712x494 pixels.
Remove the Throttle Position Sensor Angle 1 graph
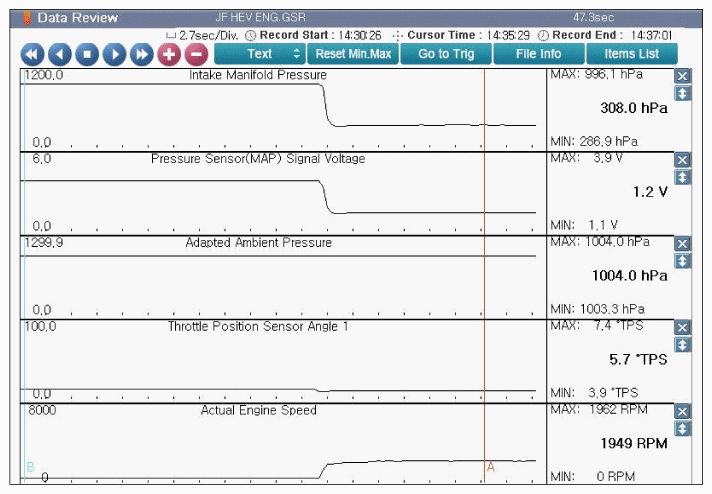tap(683, 328)
